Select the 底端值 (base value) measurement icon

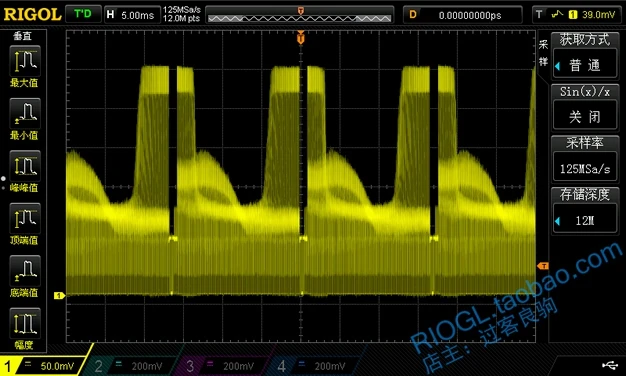click(25, 271)
